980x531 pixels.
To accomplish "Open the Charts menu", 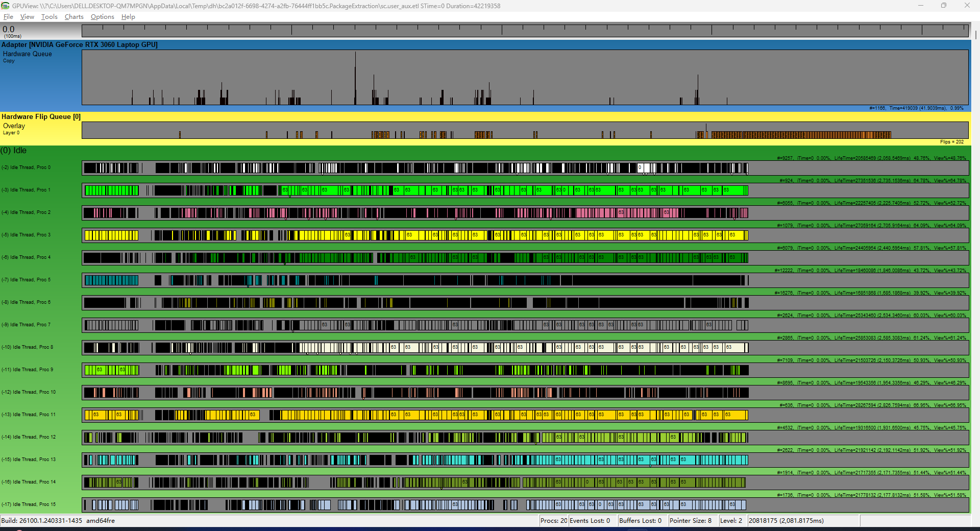I will (x=74, y=17).
